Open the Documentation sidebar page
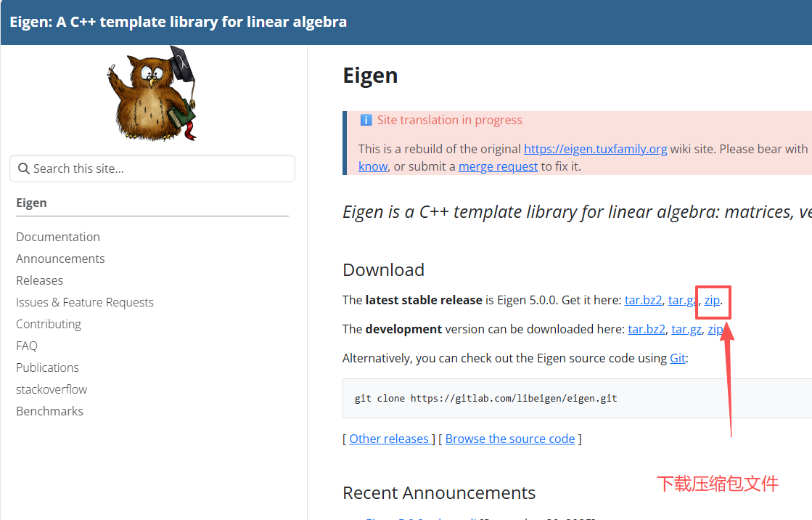 tap(58, 237)
